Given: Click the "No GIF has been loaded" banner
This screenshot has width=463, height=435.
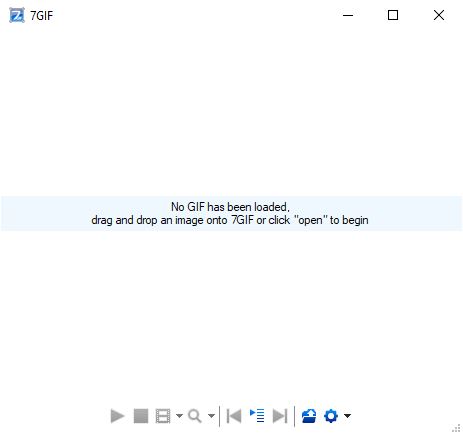Looking at the screenshot, I should pyautogui.click(x=231, y=213).
